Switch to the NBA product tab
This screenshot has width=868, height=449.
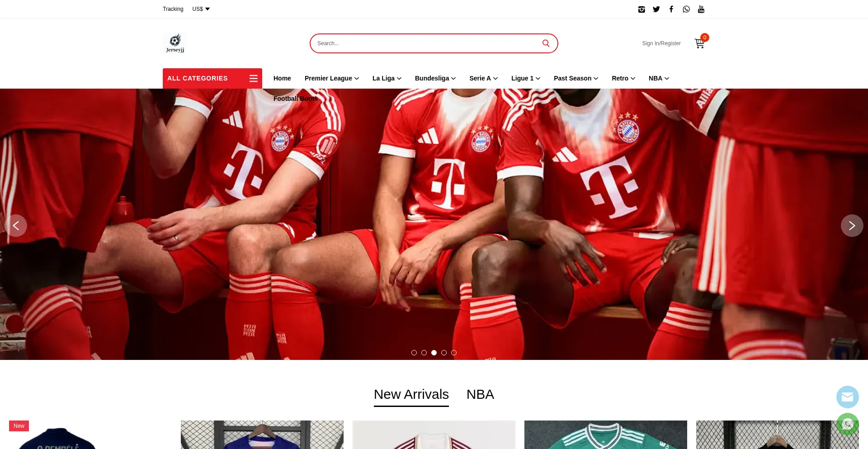pos(480,394)
